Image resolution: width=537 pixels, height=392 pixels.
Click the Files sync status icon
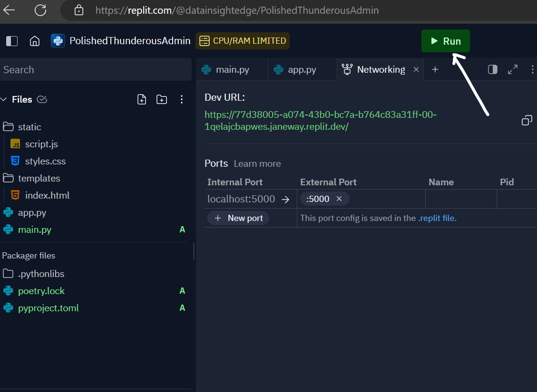[x=42, y=99]
